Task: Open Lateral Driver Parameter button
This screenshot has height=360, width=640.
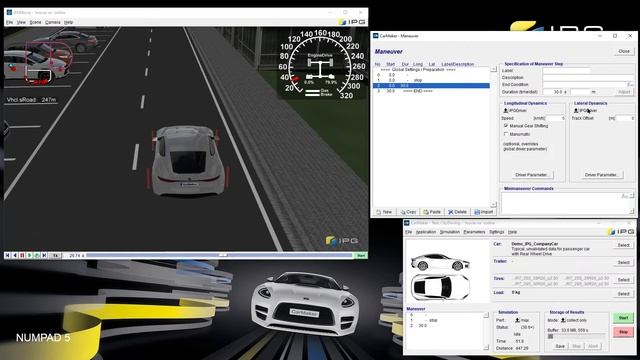Action: tap(602, 175)
